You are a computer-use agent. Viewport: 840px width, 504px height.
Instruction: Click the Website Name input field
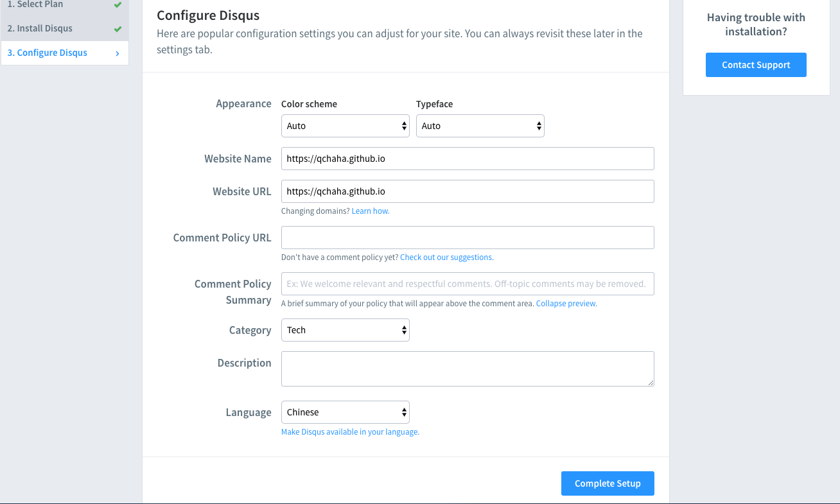point(468,159)
